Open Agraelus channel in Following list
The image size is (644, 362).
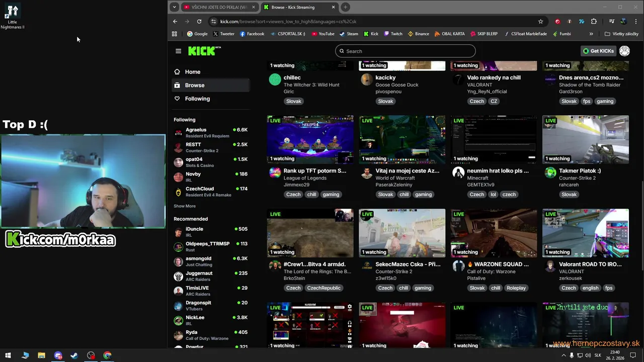(x=210, y=133)
